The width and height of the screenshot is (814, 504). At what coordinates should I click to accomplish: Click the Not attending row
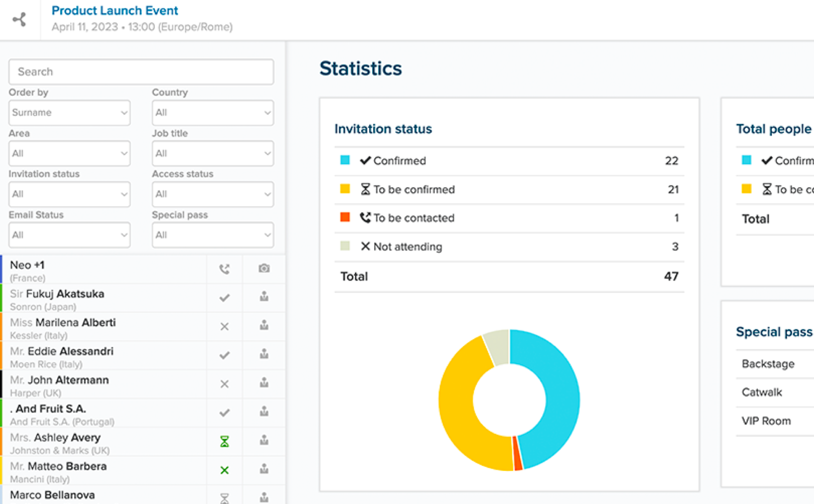[x=509, y=247]
